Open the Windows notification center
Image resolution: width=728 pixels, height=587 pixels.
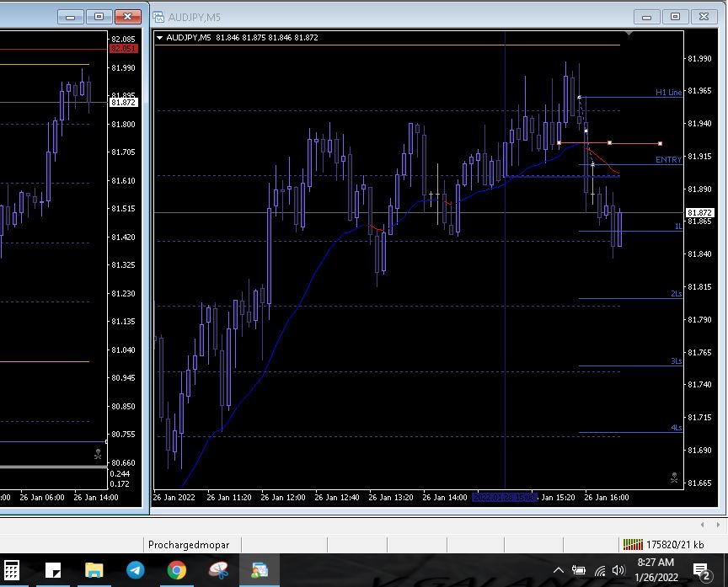(x=700, y=571)
